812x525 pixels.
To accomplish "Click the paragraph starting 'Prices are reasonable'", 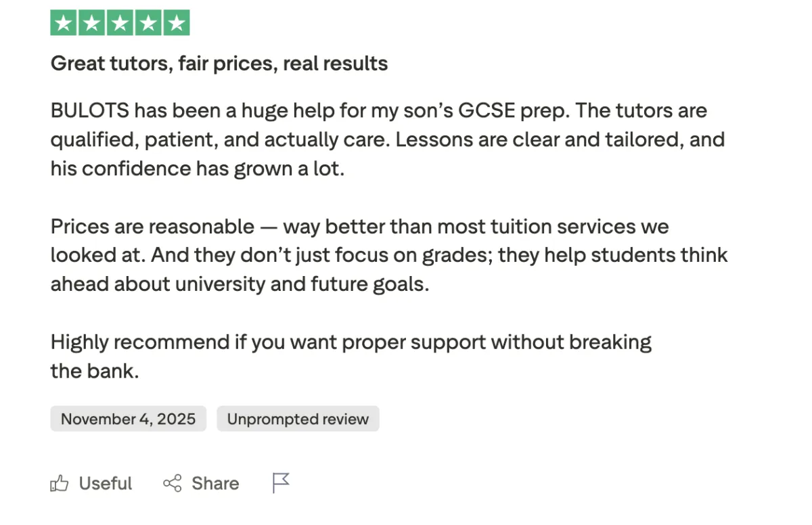I will click(359, 227).
